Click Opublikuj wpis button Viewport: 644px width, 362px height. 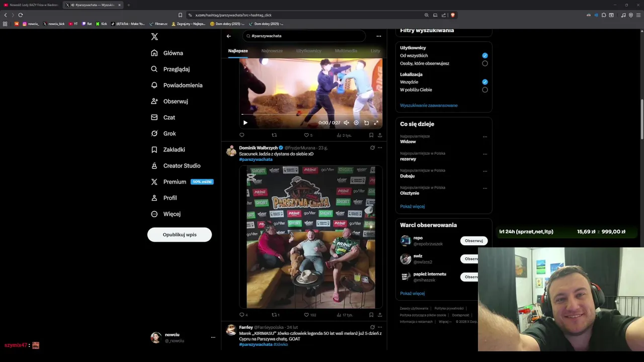[x=180, y=235]
